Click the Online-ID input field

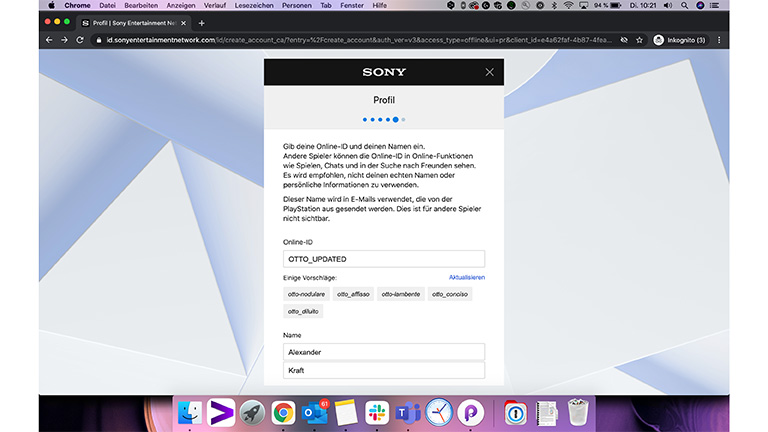pos(384,258)
